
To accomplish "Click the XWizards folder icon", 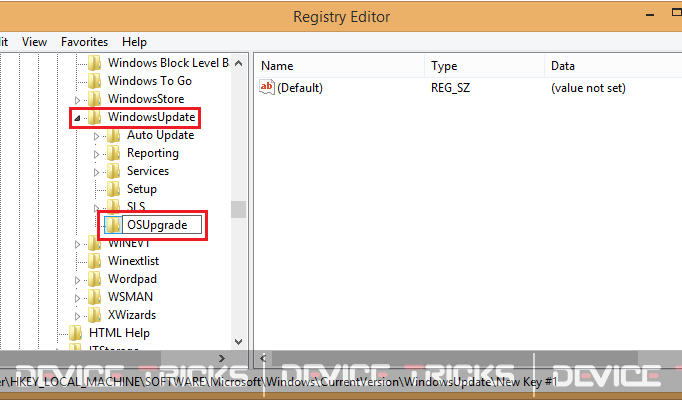I will (x=94, y=315).
